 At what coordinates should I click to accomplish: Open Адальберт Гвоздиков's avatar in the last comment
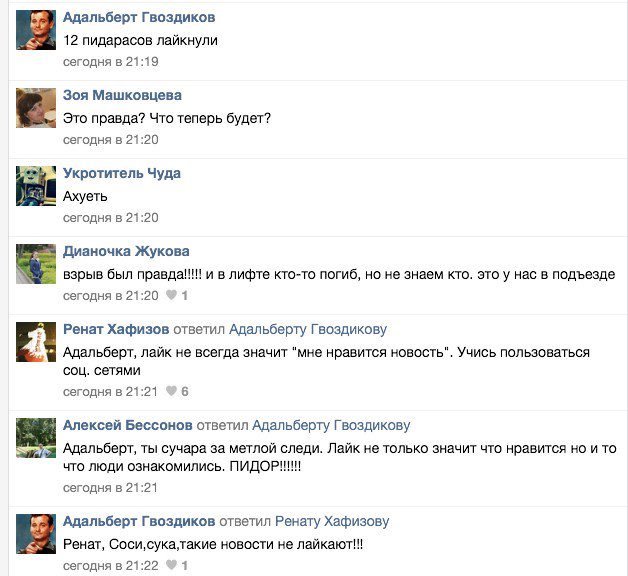click(x=36, y=534)
